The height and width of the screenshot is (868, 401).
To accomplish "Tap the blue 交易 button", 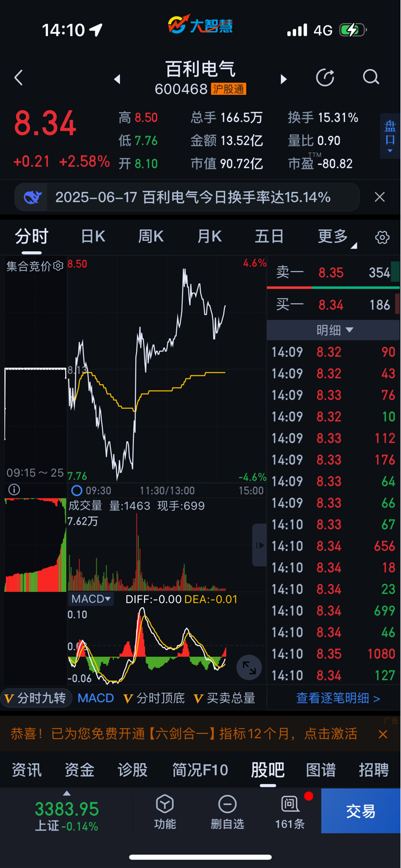I will tap(361, 811).
